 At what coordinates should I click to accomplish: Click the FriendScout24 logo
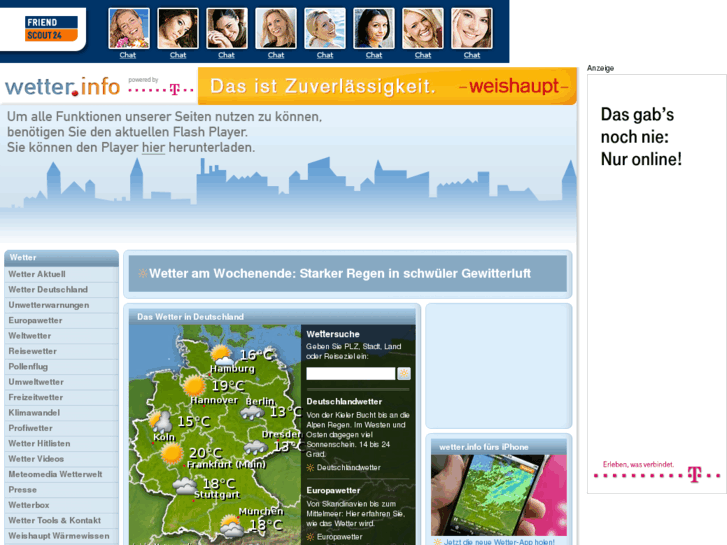click(x=51, y=29)
